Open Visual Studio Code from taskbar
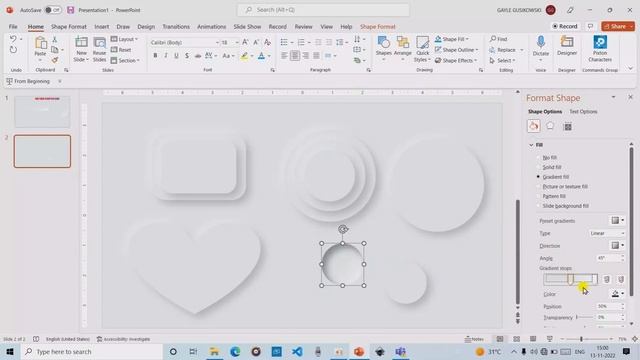This screenshot has height=360, width=640. [297, 351]
